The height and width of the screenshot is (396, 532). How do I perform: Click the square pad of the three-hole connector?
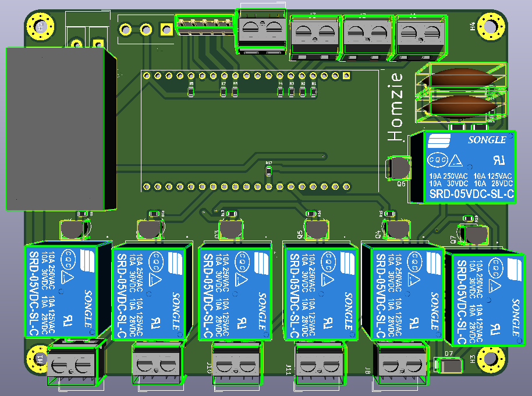point(166,30)
